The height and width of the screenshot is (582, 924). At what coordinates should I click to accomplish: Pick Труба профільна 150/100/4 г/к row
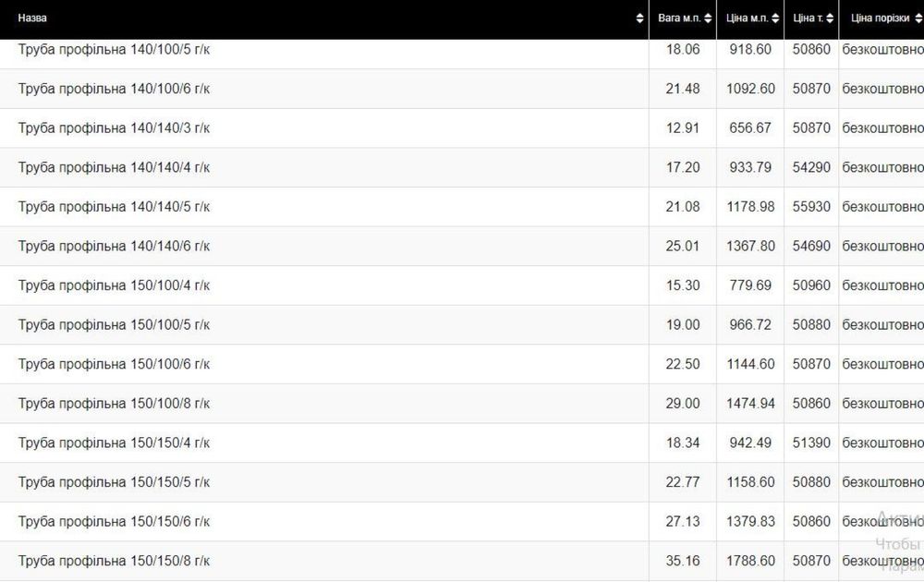[x=114, y=285]
